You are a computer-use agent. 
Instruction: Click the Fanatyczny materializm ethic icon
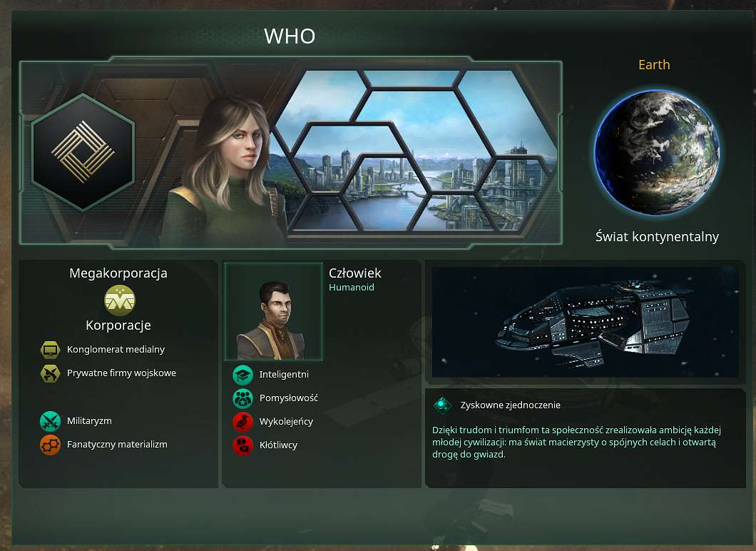point(50,445)
